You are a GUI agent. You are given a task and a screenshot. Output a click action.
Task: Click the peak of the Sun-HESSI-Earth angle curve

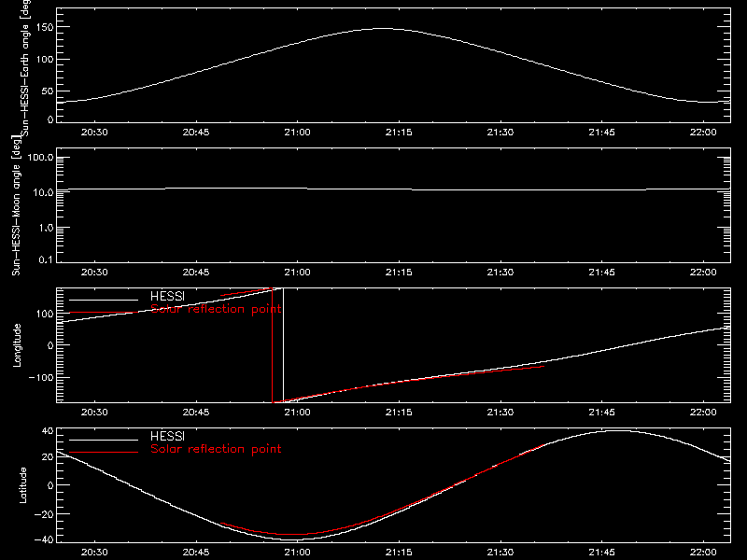pyautogui.click(x=383, y=29)
